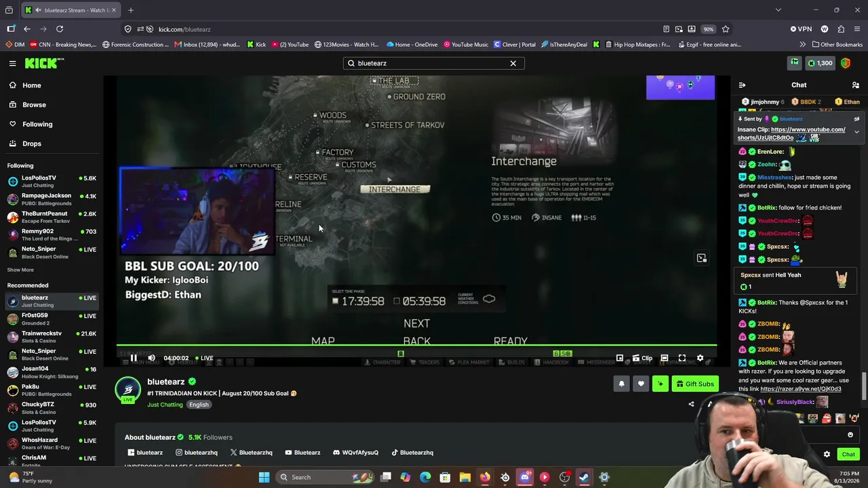
Task: Click the green sparkle subscribe button
Action: pyautogui.click(x=660, y=384)
